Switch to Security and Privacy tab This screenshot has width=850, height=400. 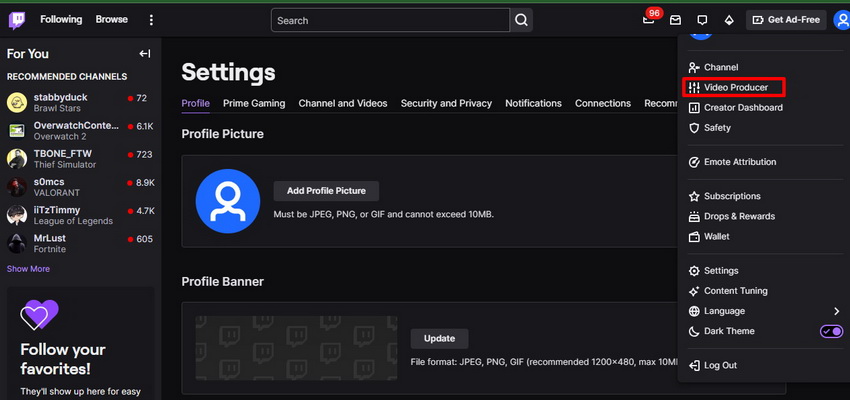[x=446, y=103]
